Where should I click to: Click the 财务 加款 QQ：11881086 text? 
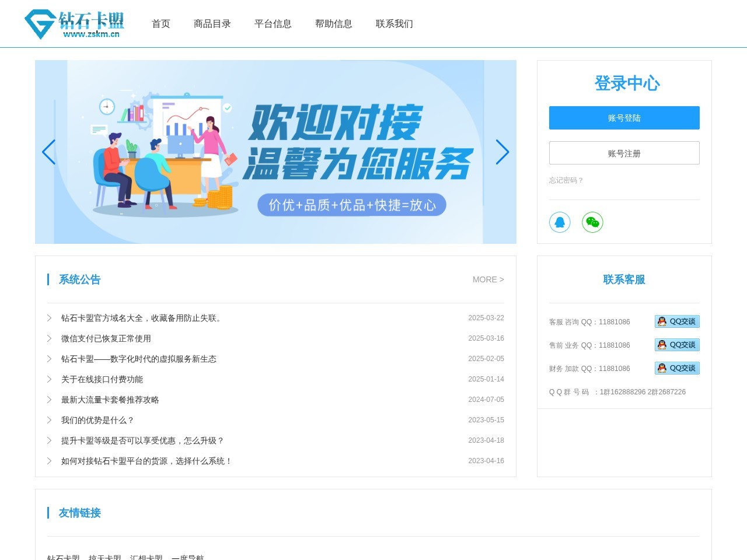coord(589,369)
